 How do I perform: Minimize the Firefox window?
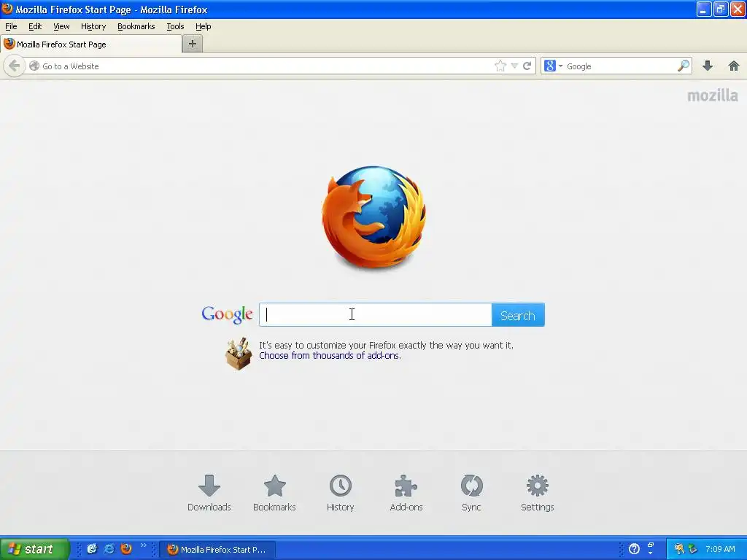pos(704,9)
